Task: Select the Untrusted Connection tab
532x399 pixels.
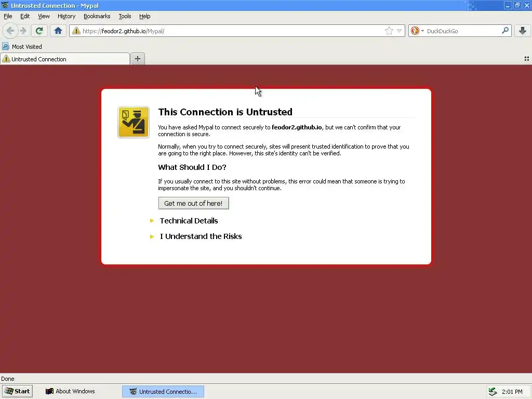Action: coord(65,59)
